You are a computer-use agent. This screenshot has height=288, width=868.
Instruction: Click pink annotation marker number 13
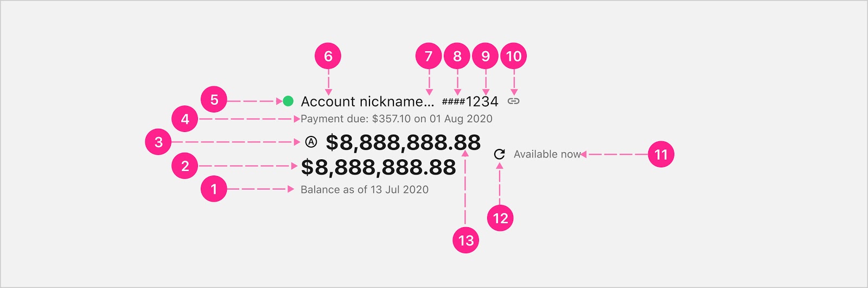(466, 240)
